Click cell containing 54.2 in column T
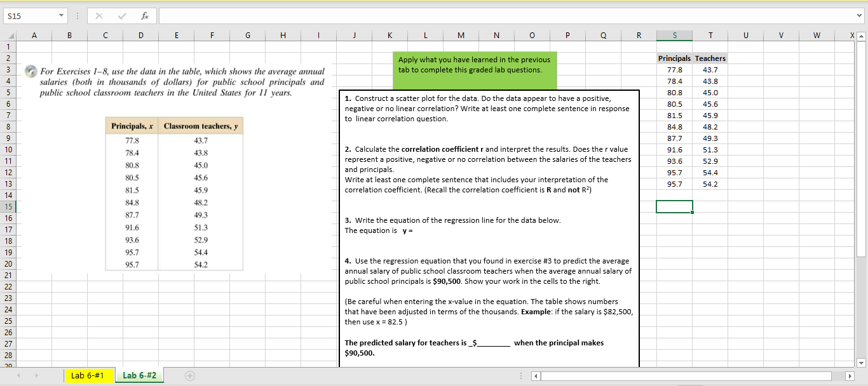 click(x=710, y=184)
